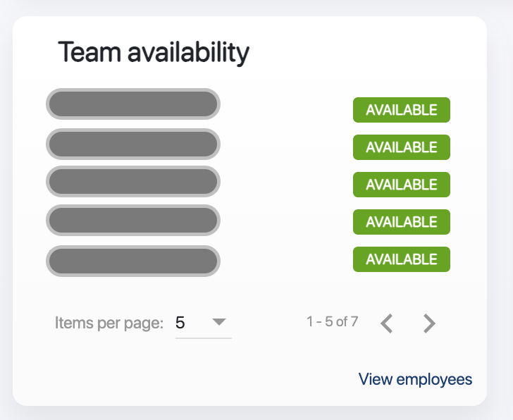Click the "1 - 5 of 7" range label
Screen dimensions: 513x420
tap(333, 322)
